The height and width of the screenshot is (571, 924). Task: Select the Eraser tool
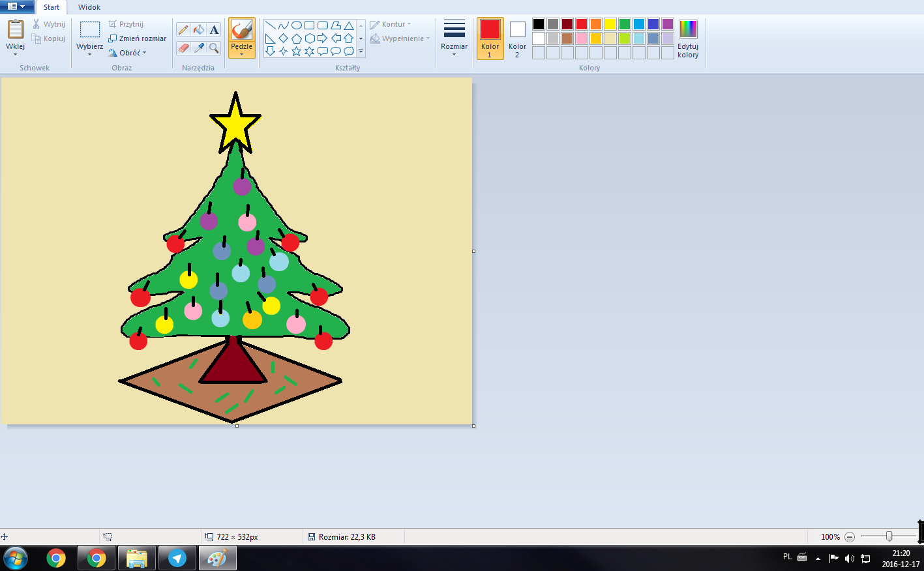click(183, 48)
